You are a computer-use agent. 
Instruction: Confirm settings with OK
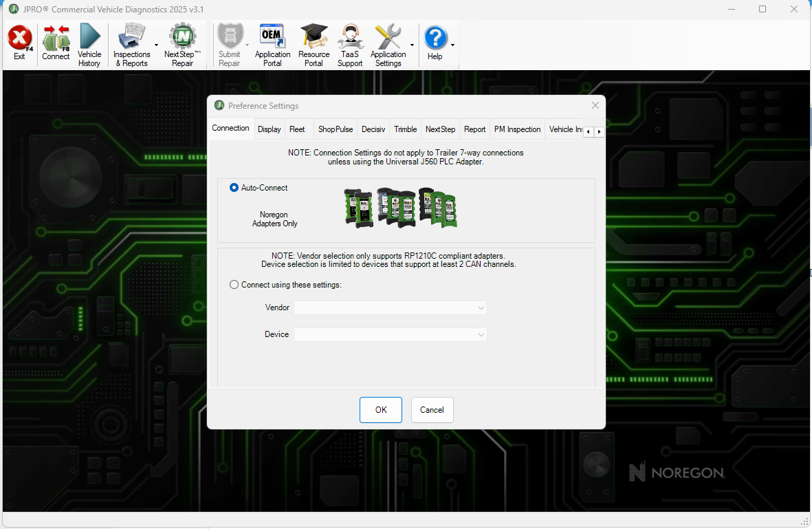click(x=380, y=409)
